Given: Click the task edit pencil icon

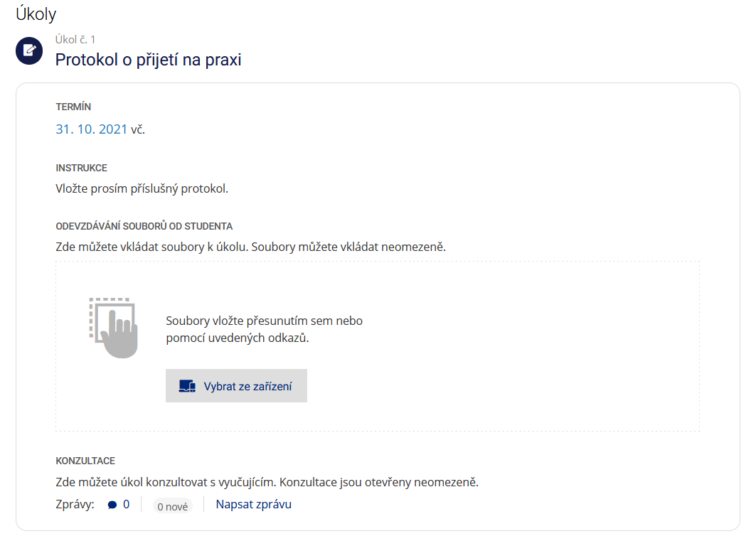Looking at the screenshot, I should [29, 50].
